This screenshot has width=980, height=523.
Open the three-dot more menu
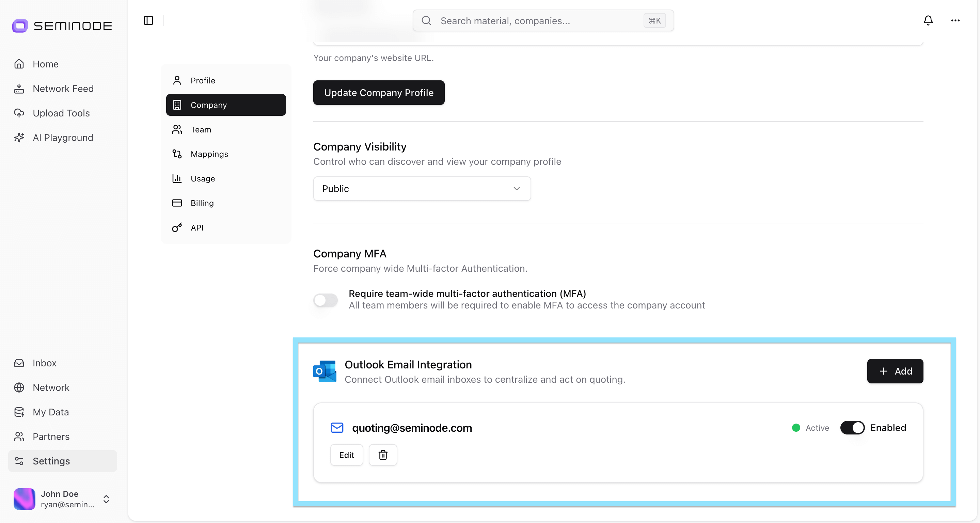click(x=955, y=20)
